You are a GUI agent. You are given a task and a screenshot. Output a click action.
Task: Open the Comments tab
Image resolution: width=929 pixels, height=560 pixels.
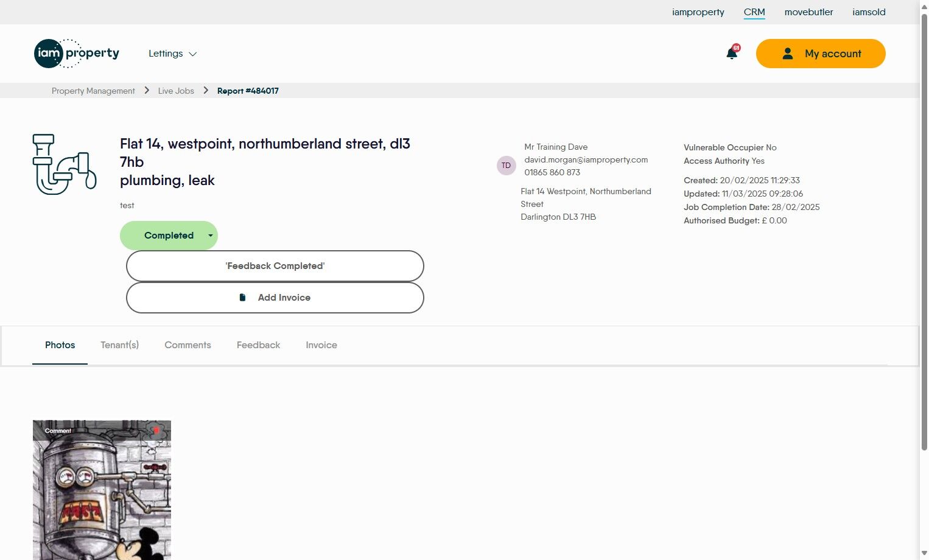coord(188,345)
